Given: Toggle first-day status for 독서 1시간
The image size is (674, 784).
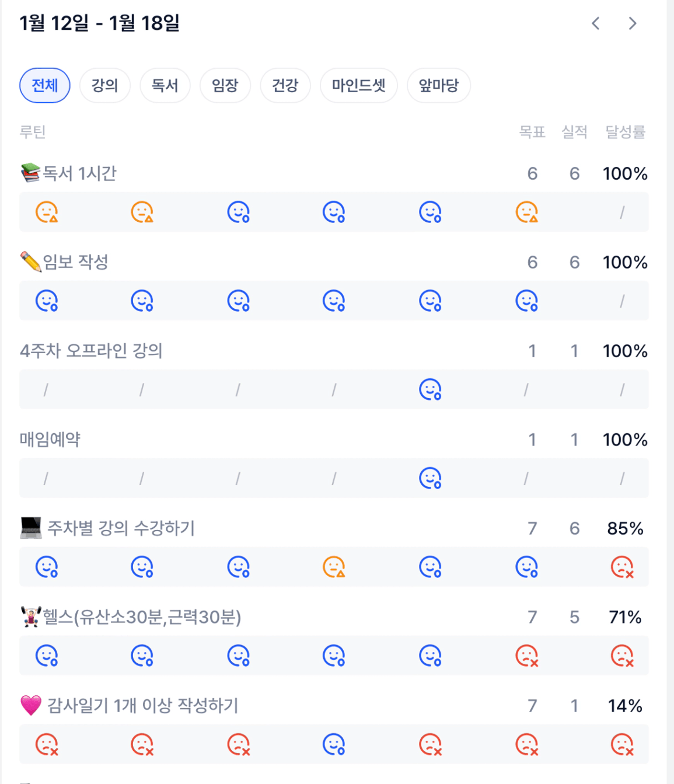Looking at the screenshot, I should tap(47, 212).
